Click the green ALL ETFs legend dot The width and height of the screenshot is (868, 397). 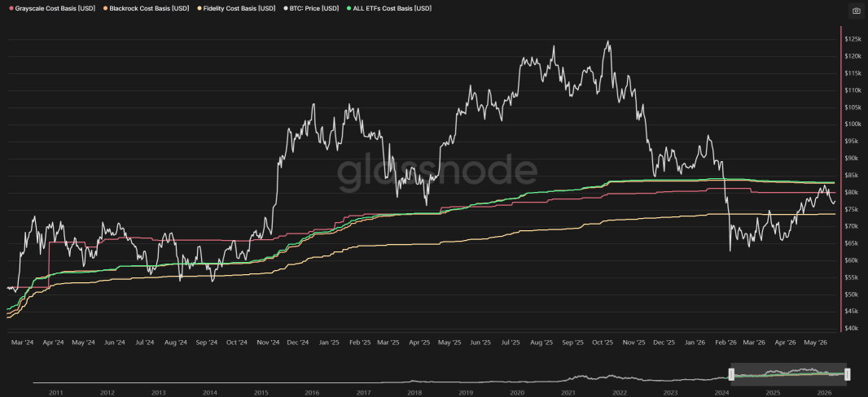(x=347, y=9)
